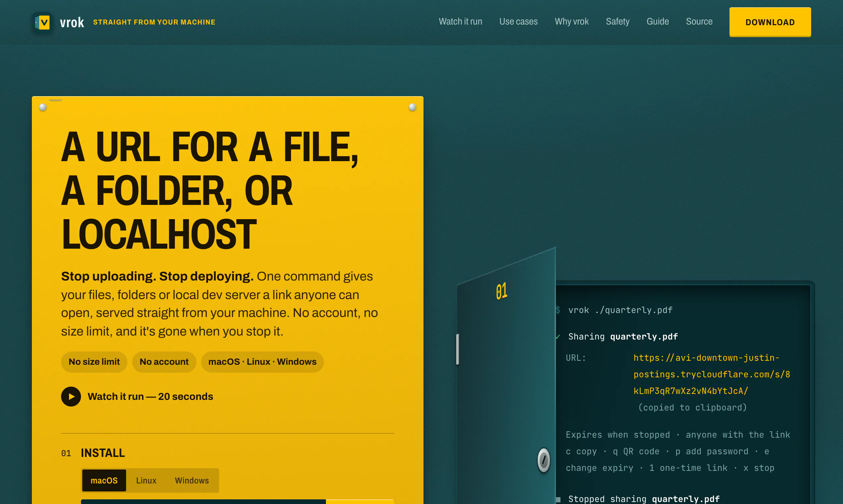Image resolution: width=843 pixels, height=504 pixels.
Task: Click the vrok logo icon
Action: pyautogui.click(x=42, y=23)
